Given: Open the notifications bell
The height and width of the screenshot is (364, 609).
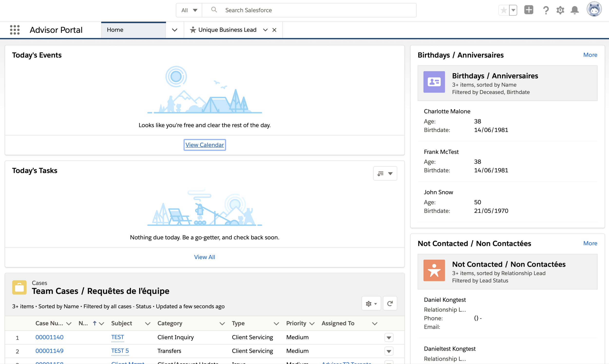Looking at the screenshot, I should click(575, 10).
